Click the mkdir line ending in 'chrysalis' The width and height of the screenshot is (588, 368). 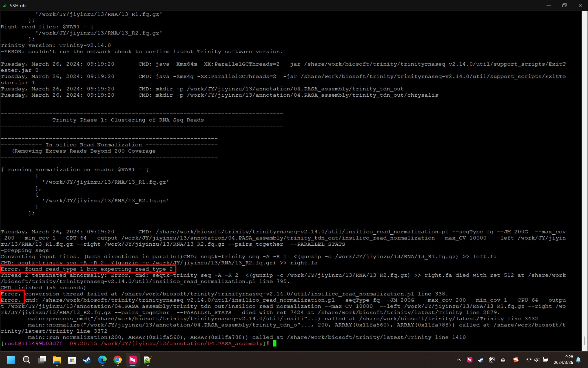point(219,95)
